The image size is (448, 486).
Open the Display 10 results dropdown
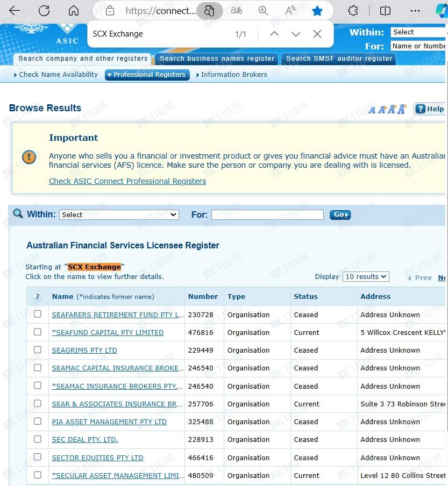(366, 276)
